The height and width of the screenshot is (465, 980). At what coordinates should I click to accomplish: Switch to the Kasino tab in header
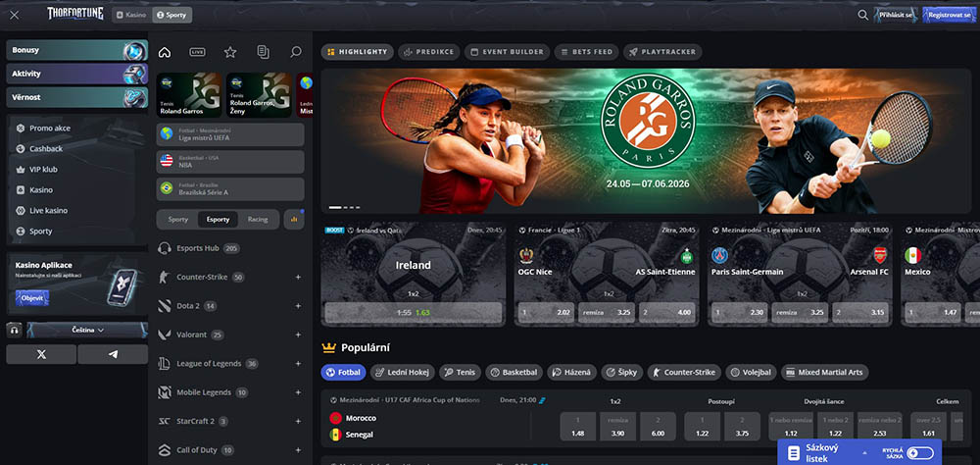pos(131,15)
